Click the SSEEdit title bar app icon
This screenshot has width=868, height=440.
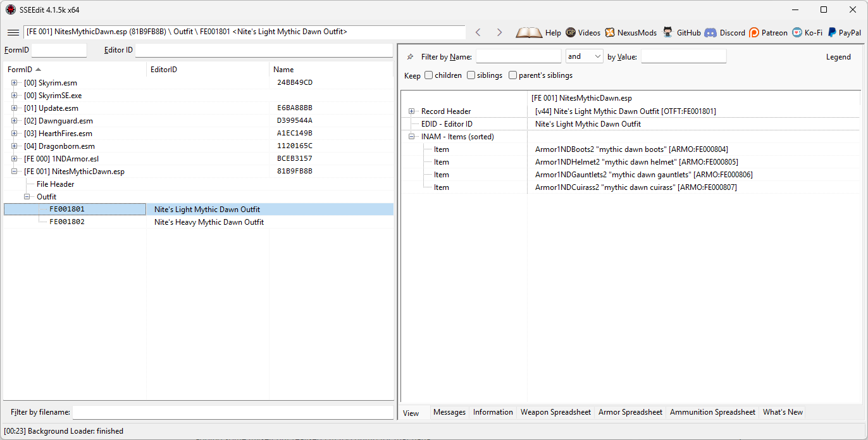11,9
